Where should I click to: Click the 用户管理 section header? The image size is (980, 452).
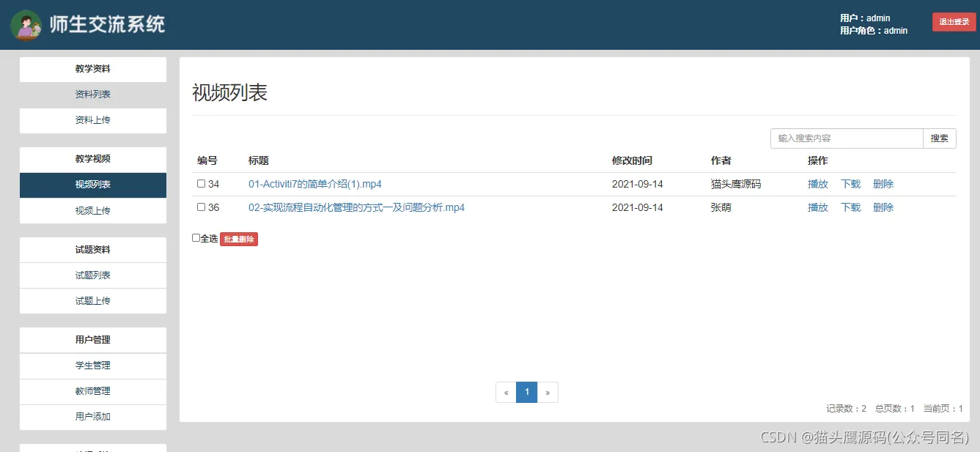(93, 340)
